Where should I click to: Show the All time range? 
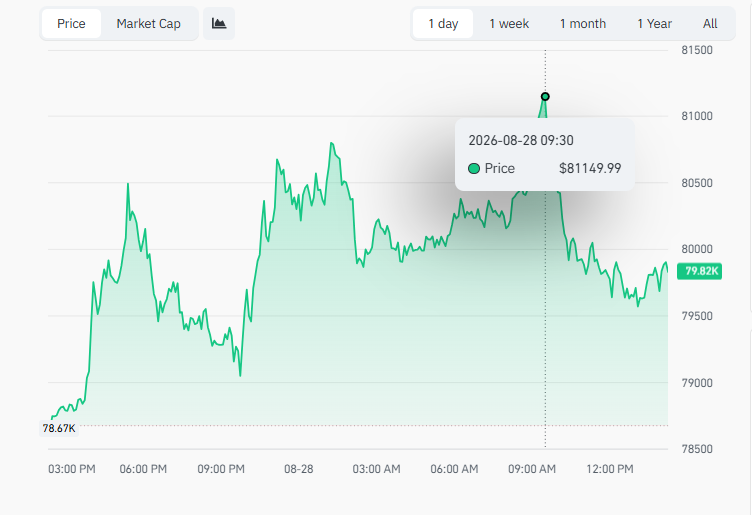710,23
